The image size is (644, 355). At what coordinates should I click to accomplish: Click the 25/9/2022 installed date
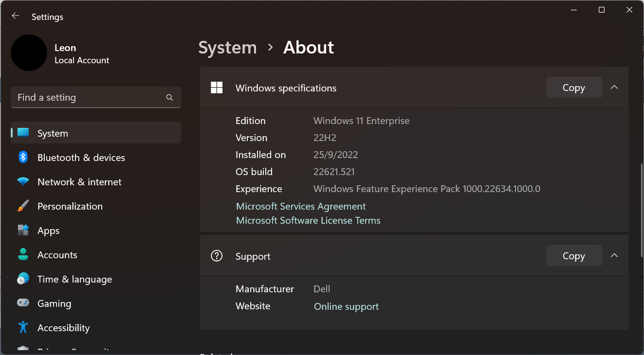(x=336, y=155)
